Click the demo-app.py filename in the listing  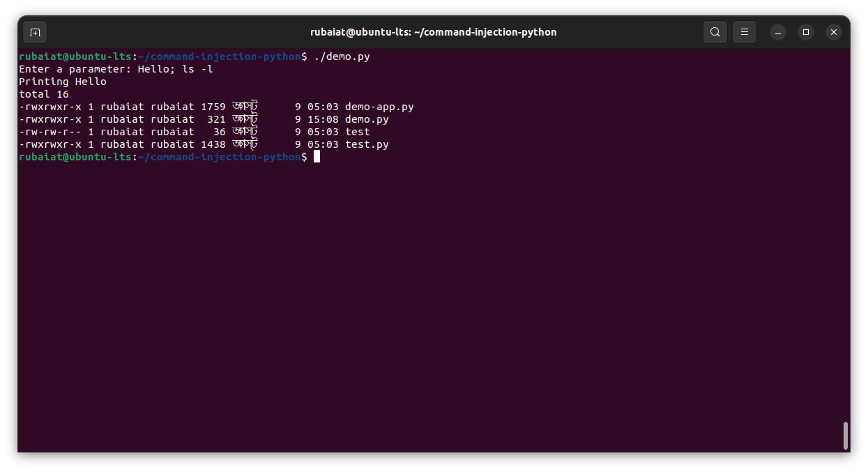point(379,107)
